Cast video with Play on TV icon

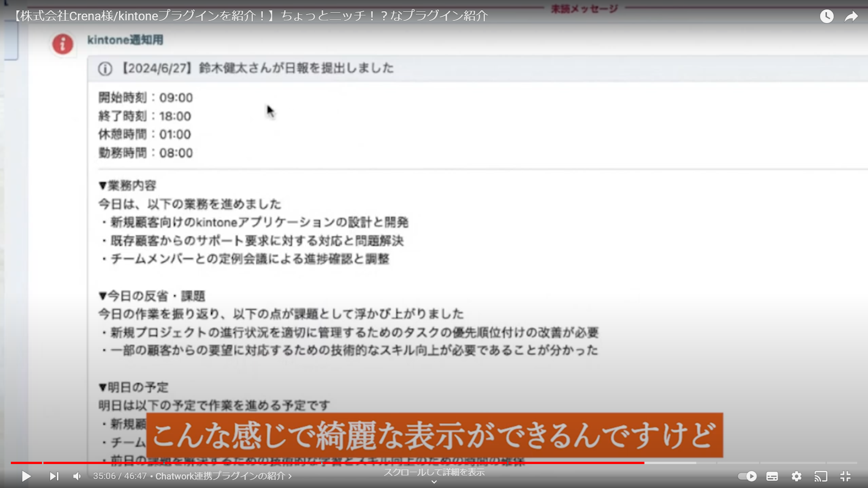[821, 476]
